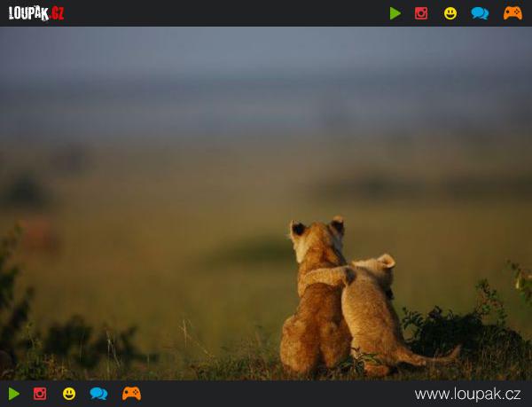Open the blue chat bubbles icon in top bar
Screen dimensions: 532x407
(480, 13)
